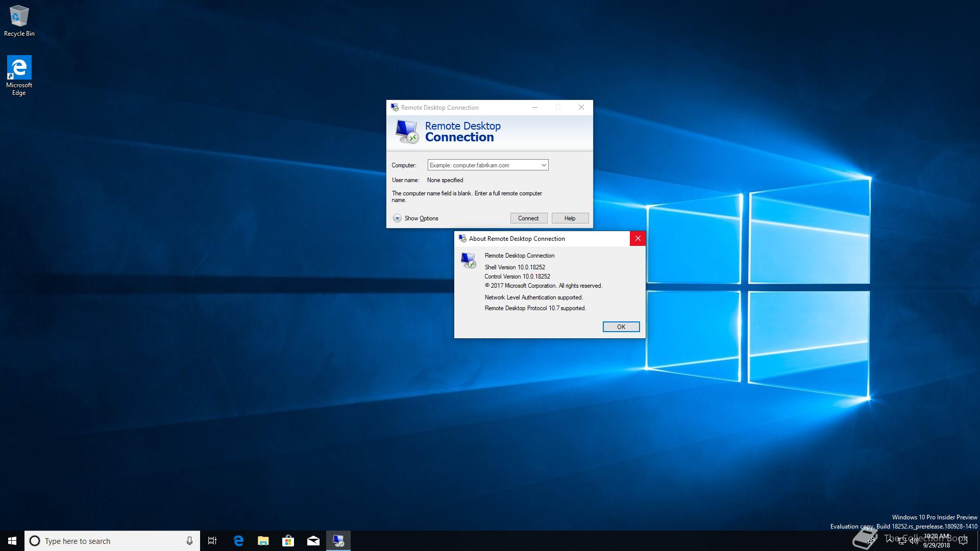Click the "Shell Version 10.0.18252" text

click(x=514, y=267)
